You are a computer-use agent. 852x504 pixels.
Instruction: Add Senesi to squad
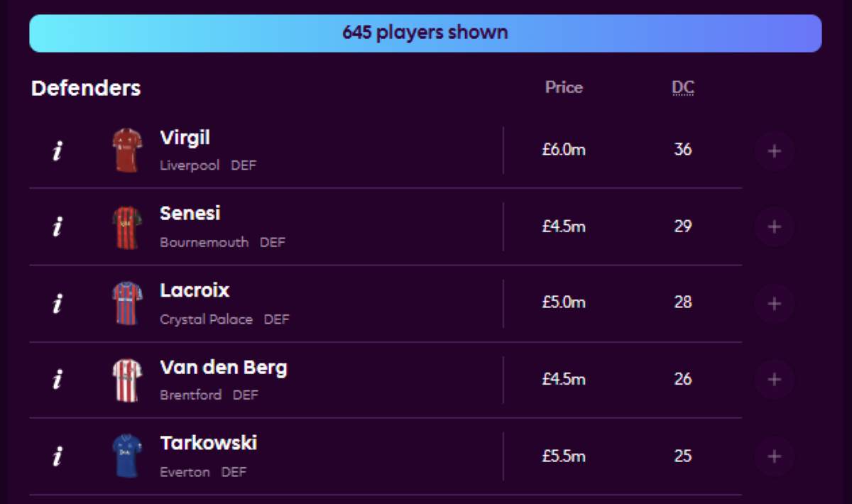pyautogui.click(x=774, y=227)
